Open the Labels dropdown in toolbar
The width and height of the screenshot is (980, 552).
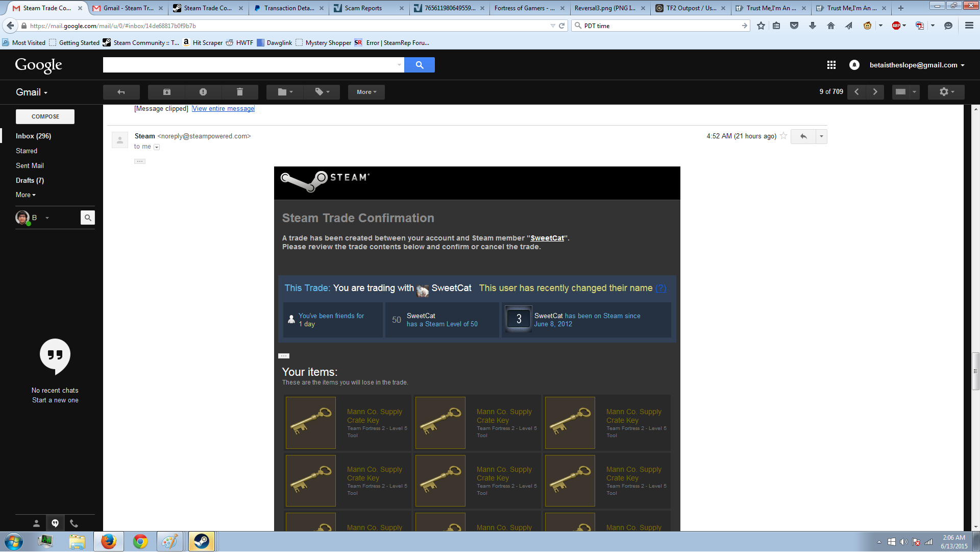tap(322, 92)
